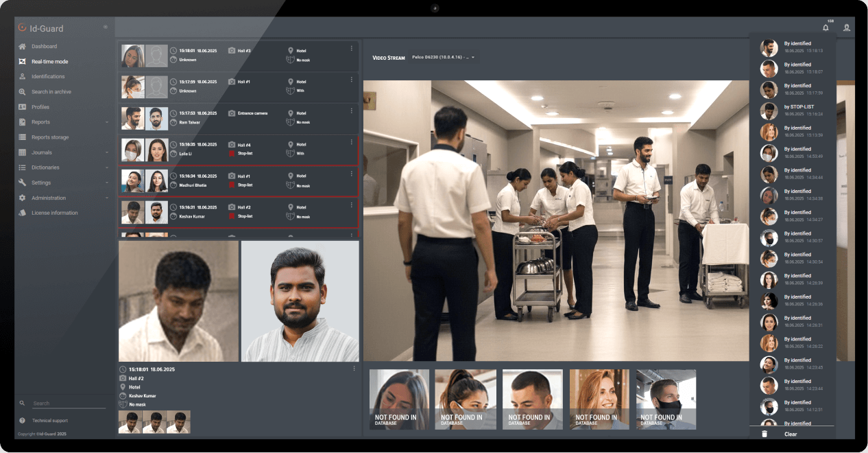Viewport: 868px width, 453px height.
Task: Click the sidebar Search input field
Action: point(69,404)
